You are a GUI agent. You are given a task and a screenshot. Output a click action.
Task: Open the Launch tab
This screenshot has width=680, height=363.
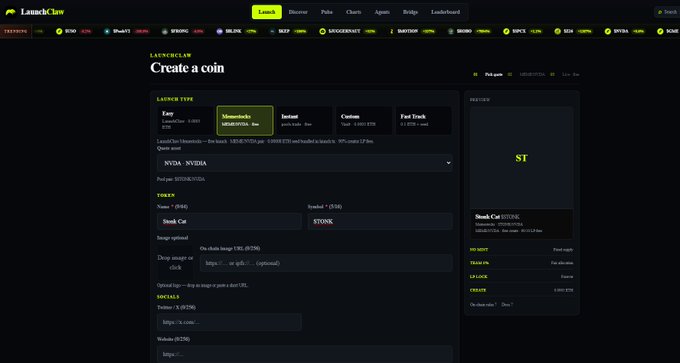coord(267,12)
